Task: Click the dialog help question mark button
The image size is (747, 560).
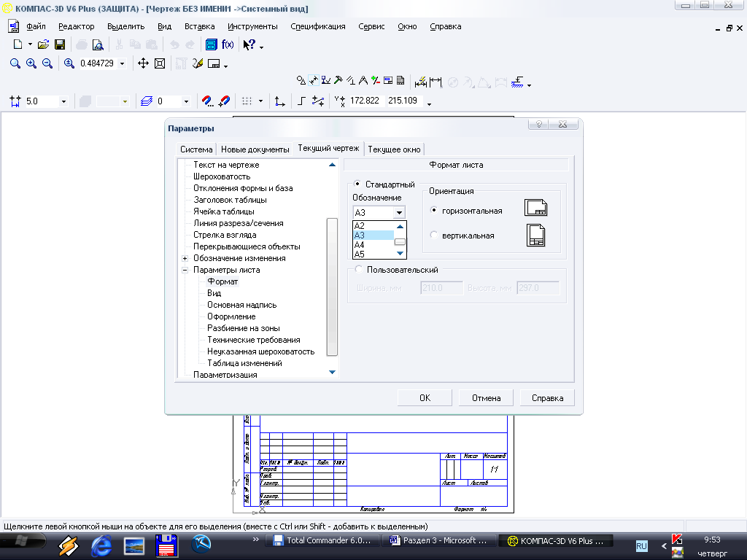Action: click(x=539, y=124)
